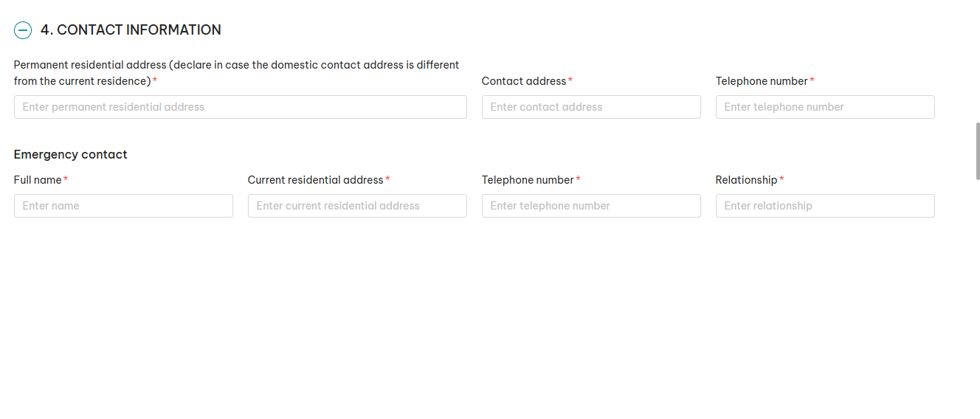The height and width of the screenshot is (419, 980).
Task: Click Telephone number label above top-right field
Action: tap(762, 81)
